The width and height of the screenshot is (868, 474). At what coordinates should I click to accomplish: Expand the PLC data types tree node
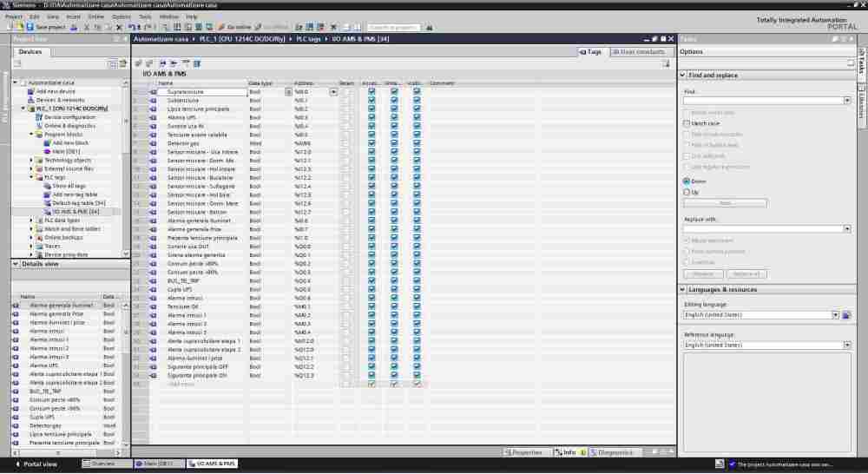pyautogui.click(x=31, y=221)
